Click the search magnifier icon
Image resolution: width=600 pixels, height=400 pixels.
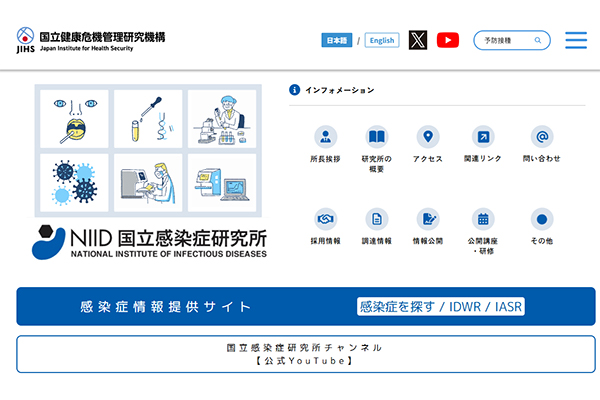point(538,40)
